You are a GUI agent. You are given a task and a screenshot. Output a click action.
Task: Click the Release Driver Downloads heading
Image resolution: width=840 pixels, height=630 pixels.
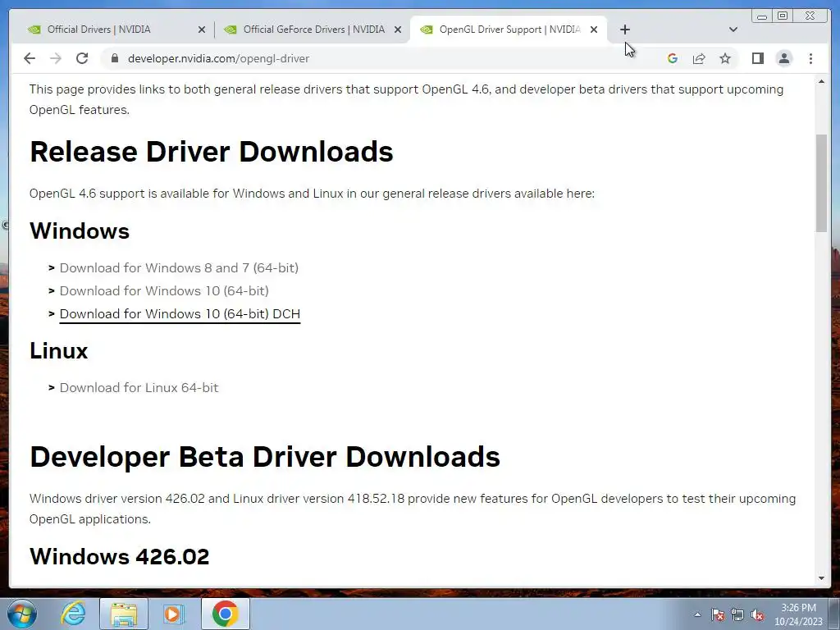pos(212,152)
